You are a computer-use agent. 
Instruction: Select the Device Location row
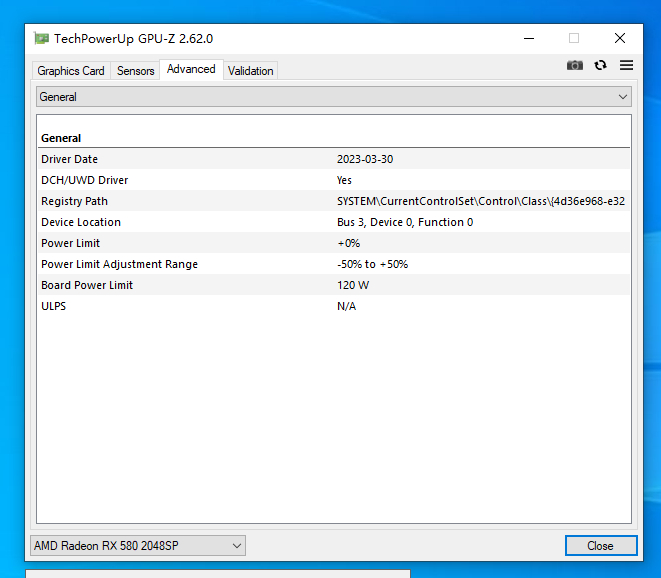(x=334, y=222)
